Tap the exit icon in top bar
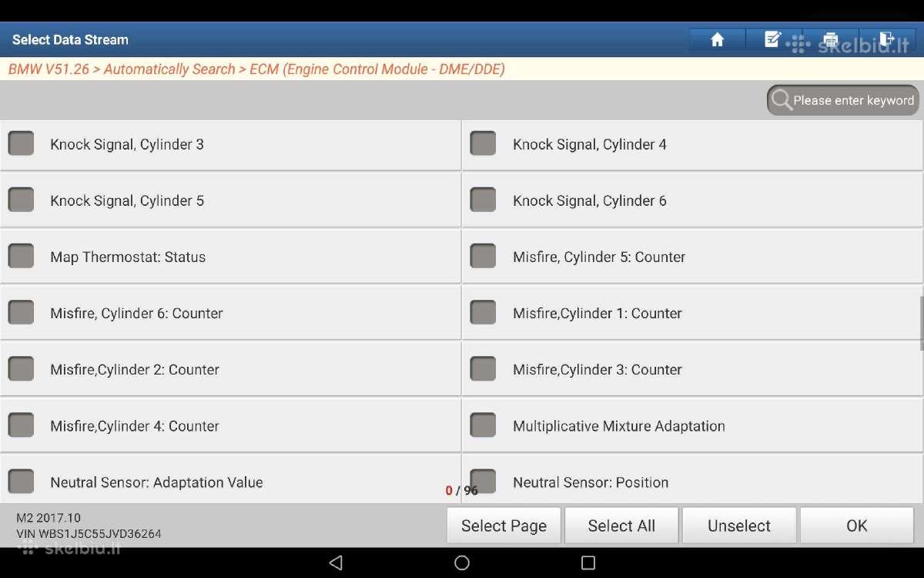 [x=887, y=40]
